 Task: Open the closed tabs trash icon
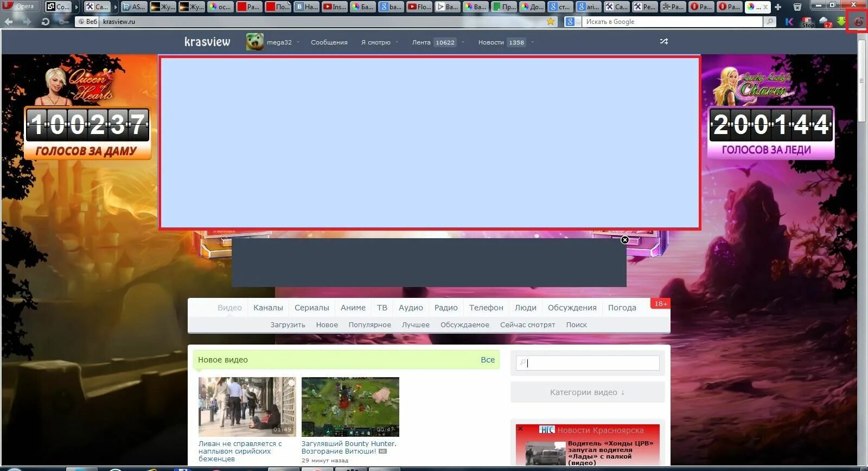[x=797, y=7]
